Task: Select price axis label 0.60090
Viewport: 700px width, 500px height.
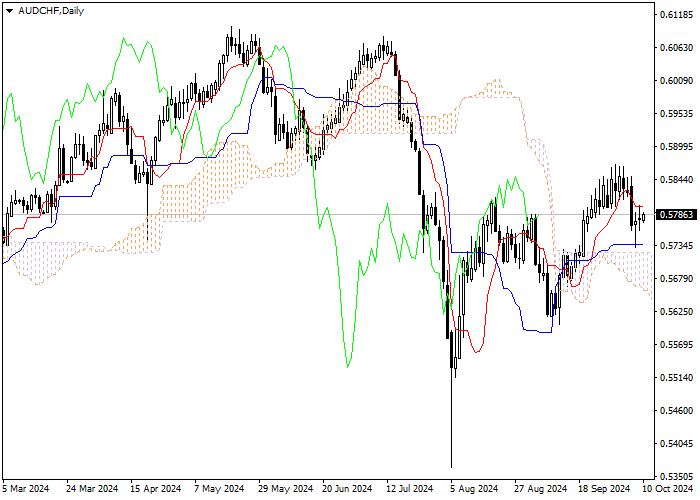Action: pyautogui.click(x=676, y=81)
